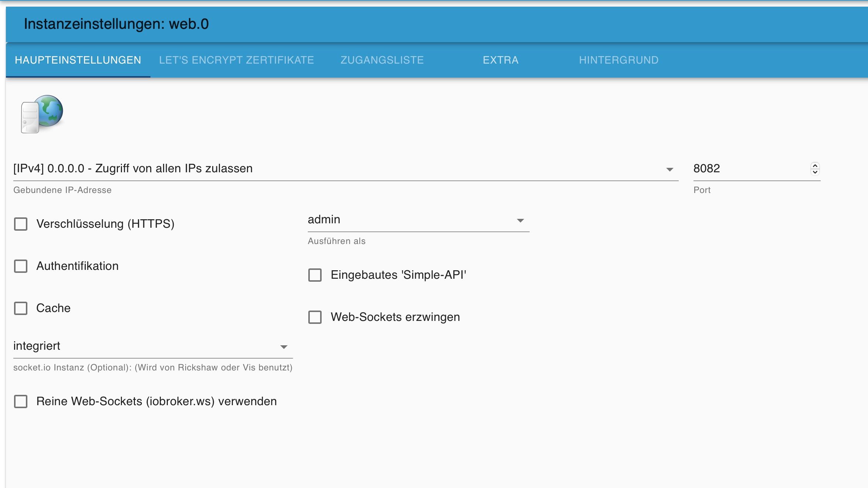This screenshot has height=488, width=868.
Task: Expand the Ausführen als admin dropdown
Action: point(418,220)
